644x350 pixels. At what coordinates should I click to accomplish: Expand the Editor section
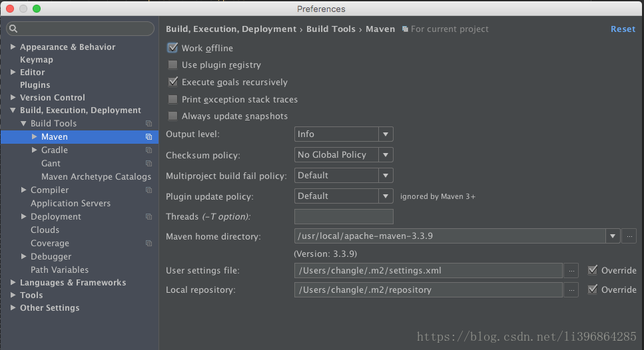pyautogui.click(x=13, y=73)
